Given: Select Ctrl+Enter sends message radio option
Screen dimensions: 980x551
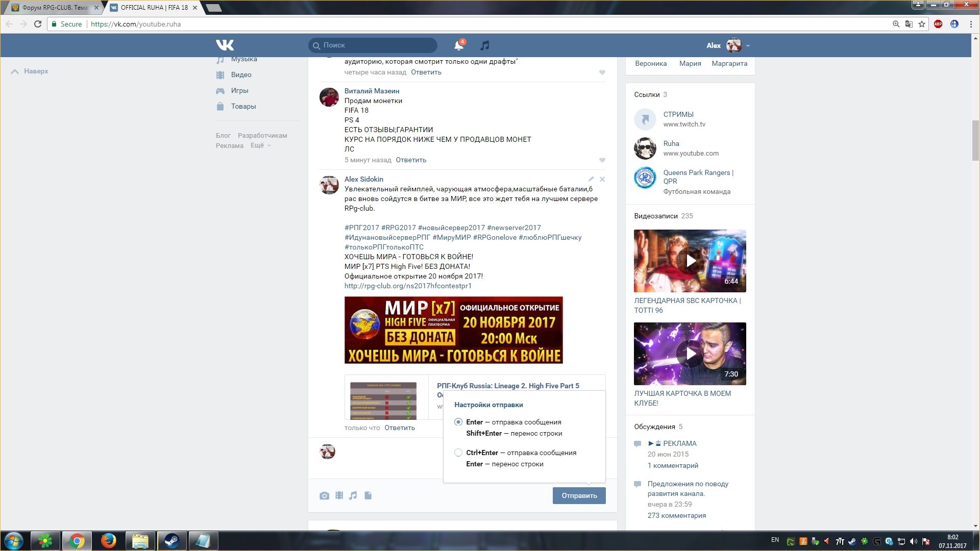Looking at the screenshot, I should [x=458, y=453].
